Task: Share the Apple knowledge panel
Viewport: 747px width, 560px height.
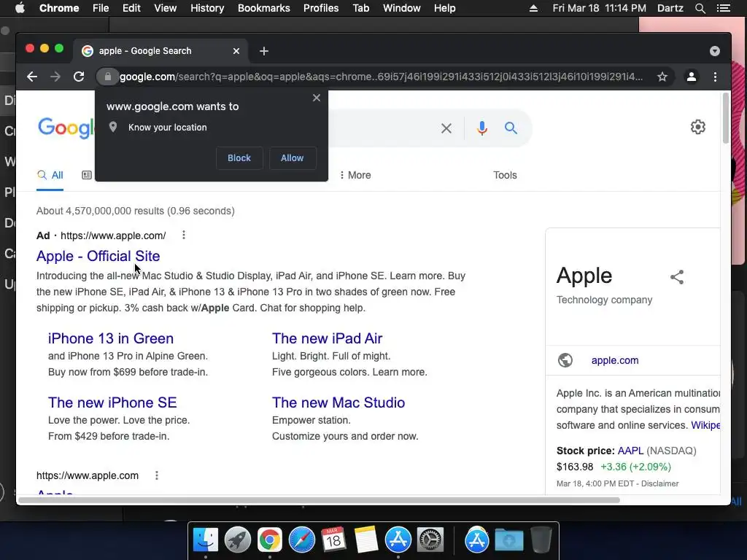Action: click(677, 277)
